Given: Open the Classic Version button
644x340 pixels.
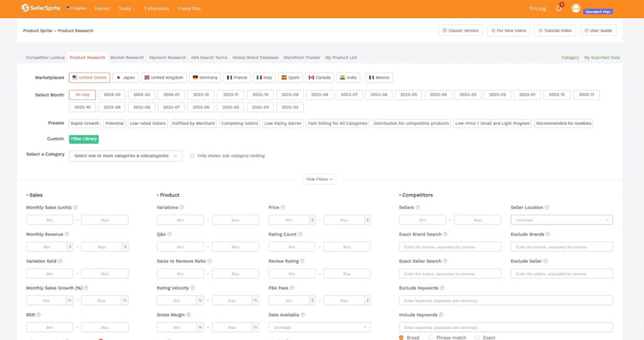Looking at the screenshot, I should click(x=460, y=30).
